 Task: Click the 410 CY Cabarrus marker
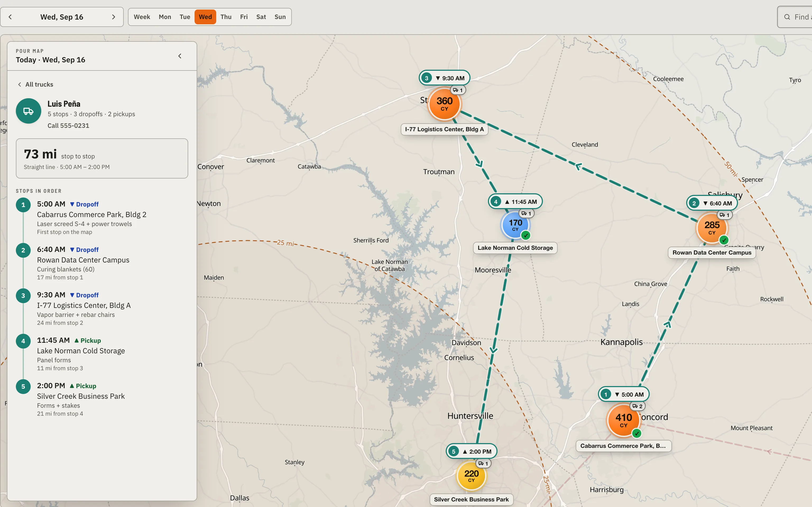pos(624,420)
